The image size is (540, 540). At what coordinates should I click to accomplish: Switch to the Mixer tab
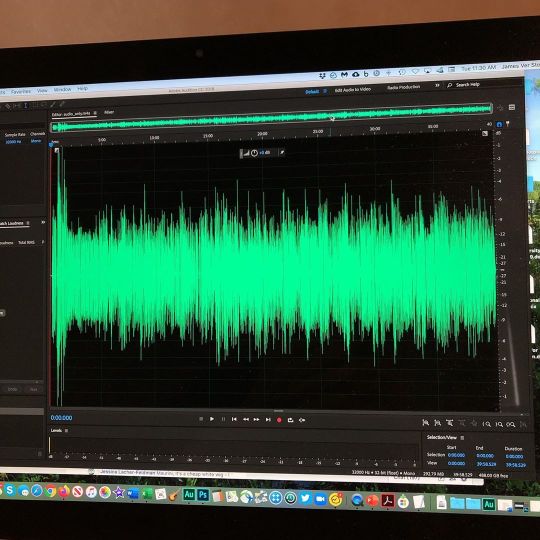tap(109, 112)
